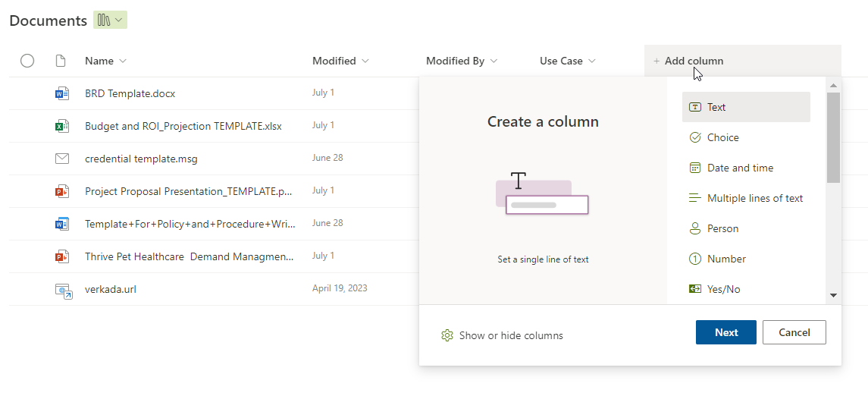Click the PowerPoint icon for Project Proposal Presentation
The image size is (868, 396).
point(62,191)
